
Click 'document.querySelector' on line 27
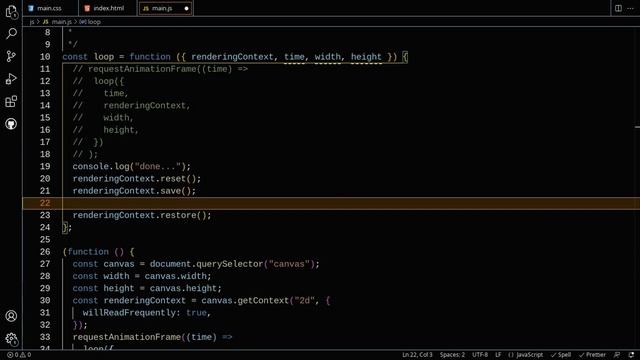tap(206, 264)
